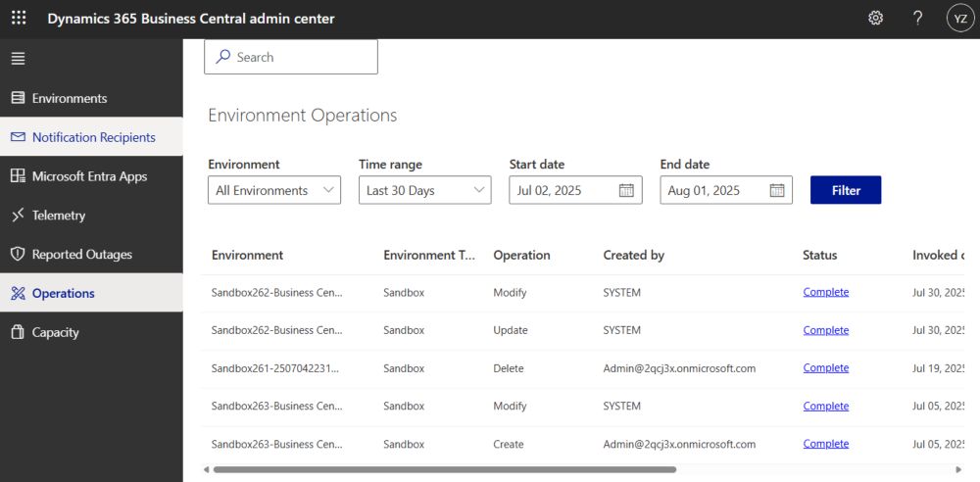
Task: Click the Environment Operations heading
Action: [303, 115]
